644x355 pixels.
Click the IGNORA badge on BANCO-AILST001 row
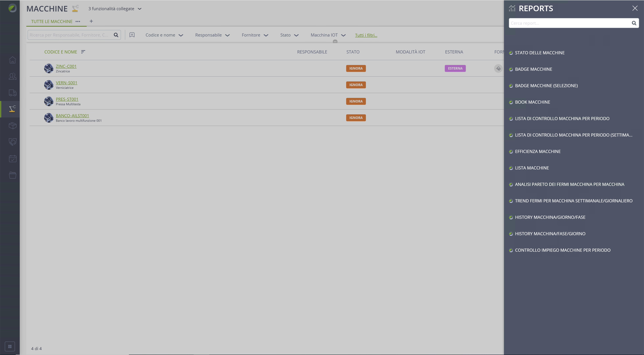(x=356, y=118)
